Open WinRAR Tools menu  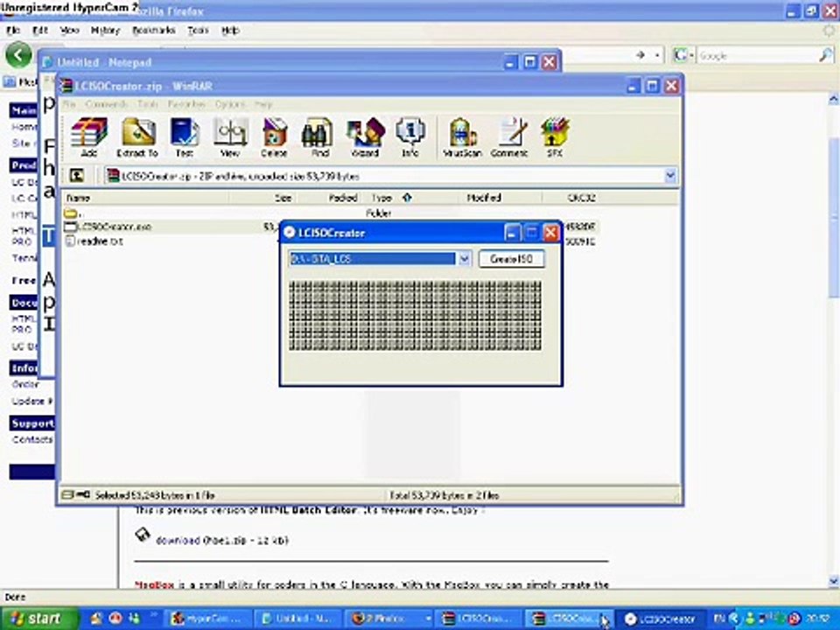pyautogui.click(x=148, y=104)
